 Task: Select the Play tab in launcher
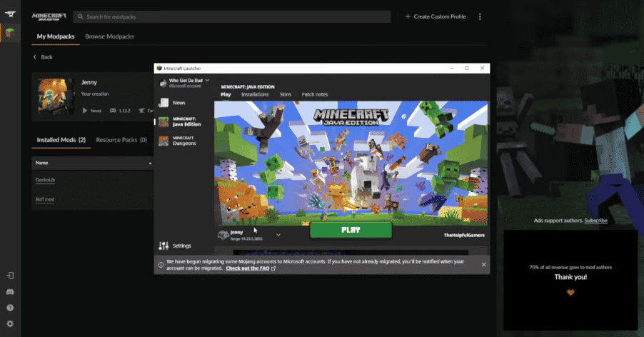click(x=226, y=94)
